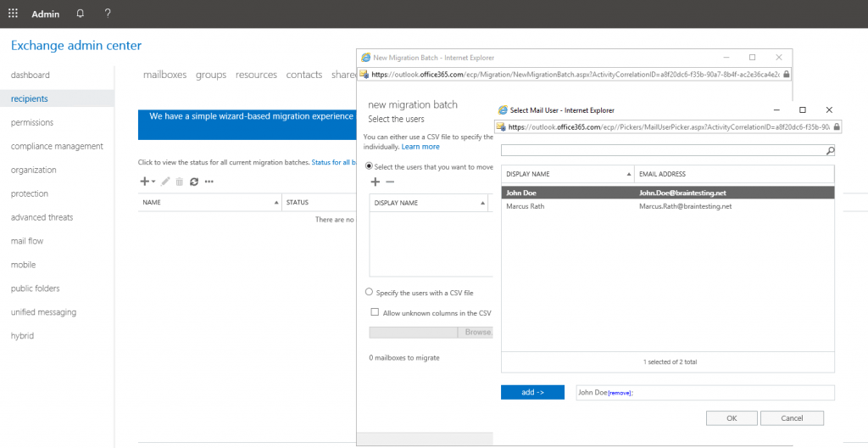The image size is (868, 448).
Task: Open the organization section
Action: click(33, 170)
